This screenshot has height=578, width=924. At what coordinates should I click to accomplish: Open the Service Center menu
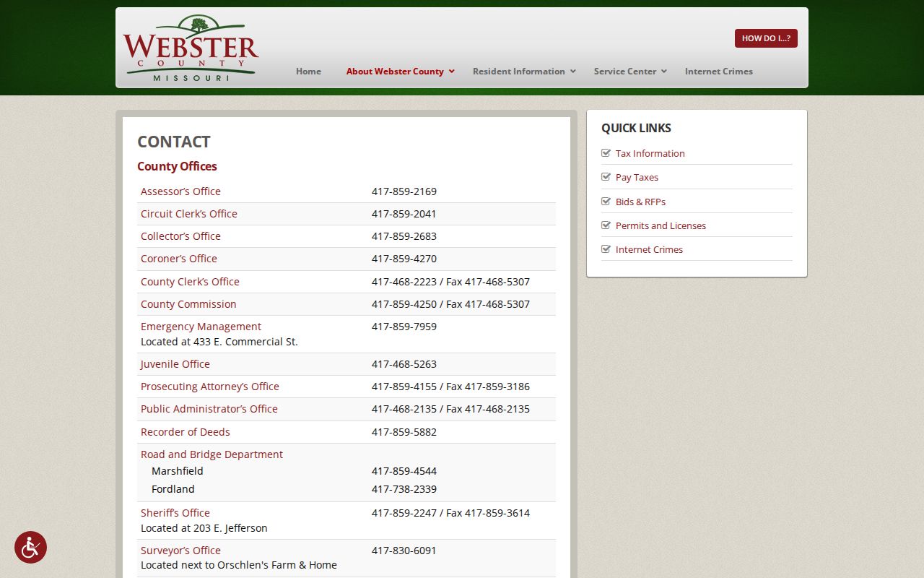click(x=625, y=71)
